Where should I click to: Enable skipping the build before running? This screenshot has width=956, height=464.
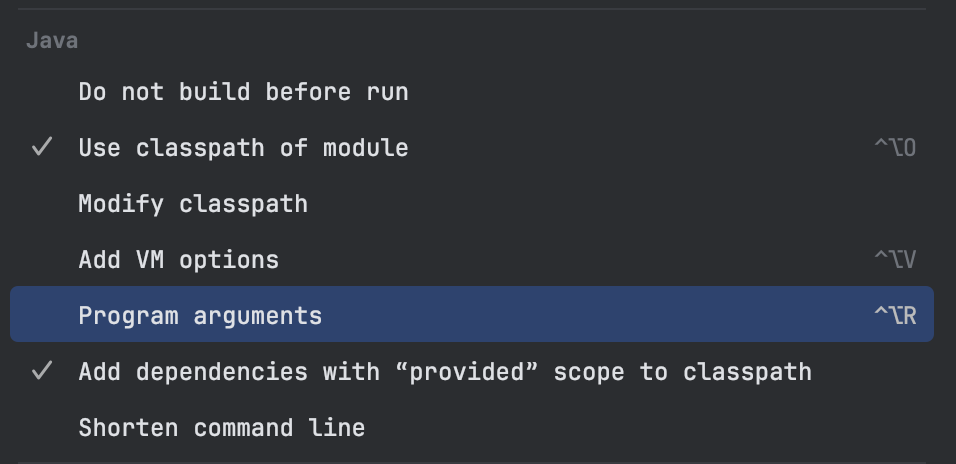[243, 92]
